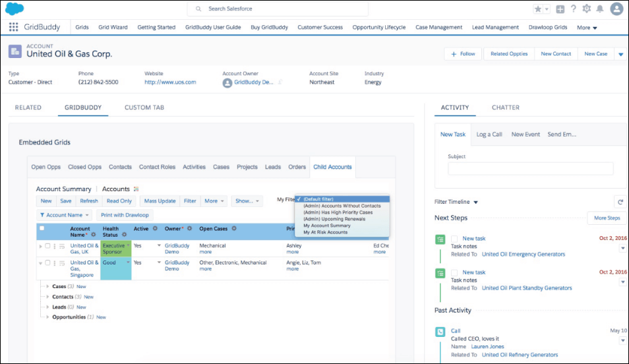
Task: Open the Show... dropdown
Action: 247,200
